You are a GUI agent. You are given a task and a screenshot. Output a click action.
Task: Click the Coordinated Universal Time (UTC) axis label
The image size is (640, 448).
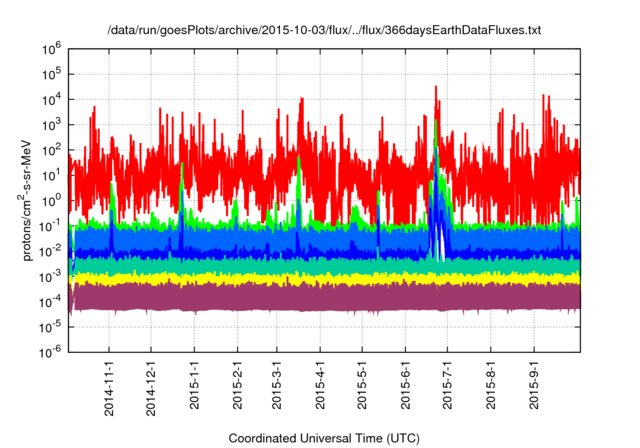[324, 438]
